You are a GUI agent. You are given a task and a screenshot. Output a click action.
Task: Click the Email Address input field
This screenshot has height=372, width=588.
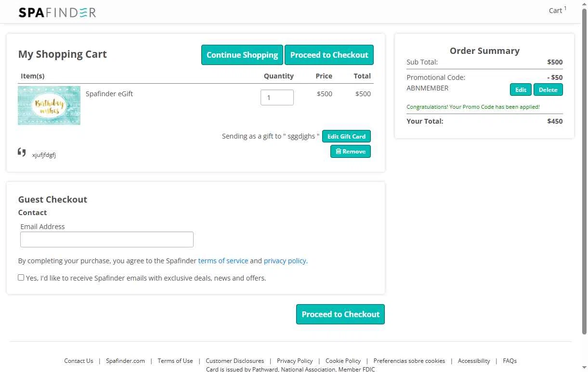[x=107, y=240]
